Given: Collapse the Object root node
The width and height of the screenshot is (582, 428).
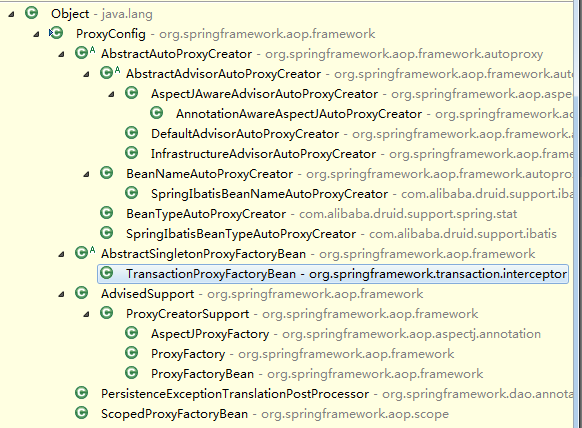Looking at the screenshot, I should coord(12,14).
